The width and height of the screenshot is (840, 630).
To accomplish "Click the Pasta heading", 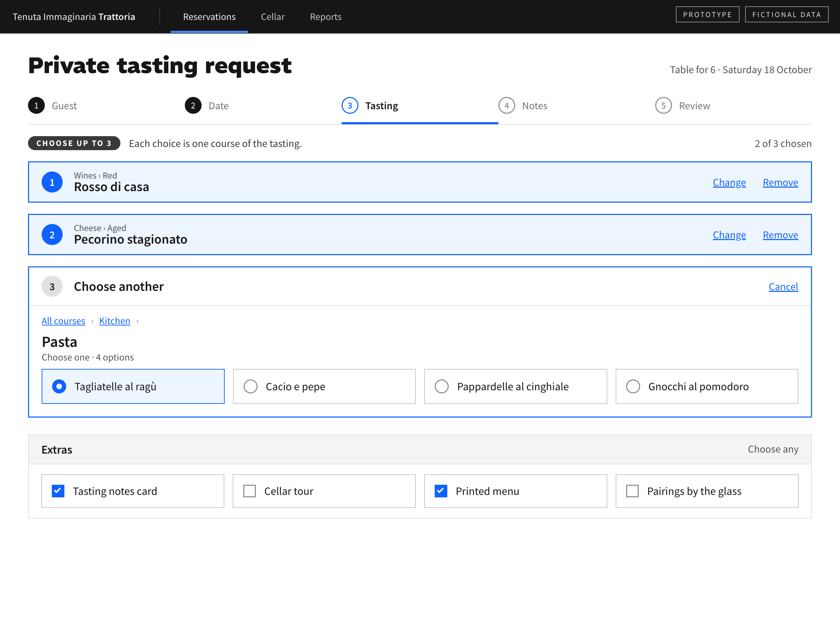I will [59, 342].
